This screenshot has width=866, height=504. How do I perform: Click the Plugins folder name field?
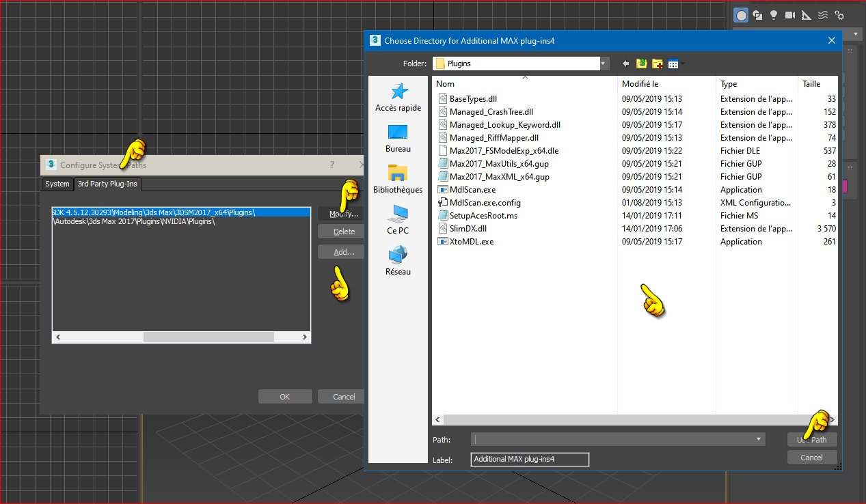[x=517, y=64]
